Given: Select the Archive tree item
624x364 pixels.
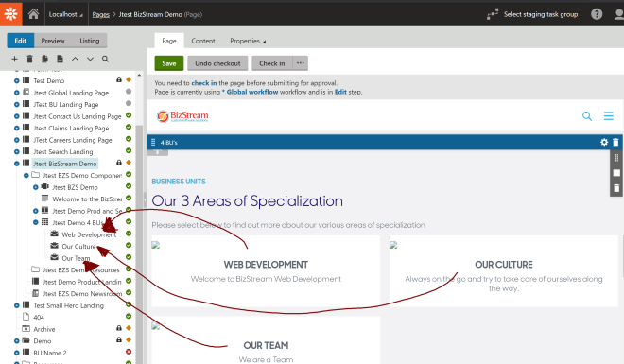Looking at the screenshot, I should click(44, 329).
